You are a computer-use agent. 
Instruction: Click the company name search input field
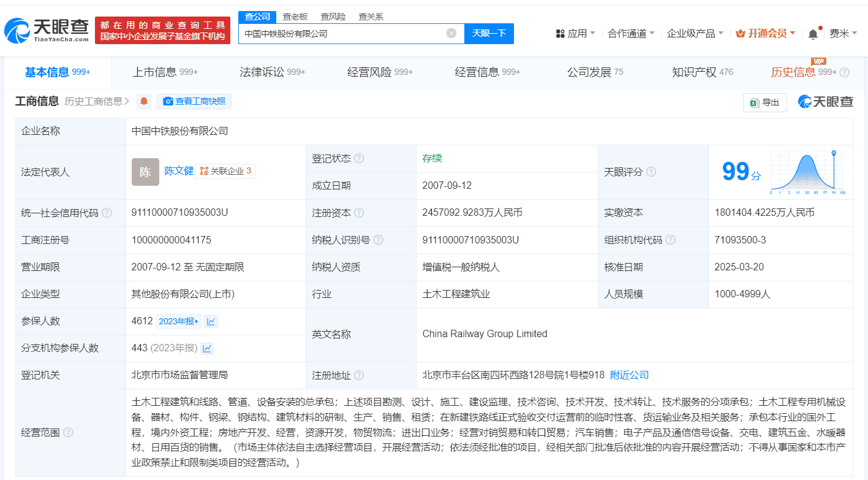point(343,34)
